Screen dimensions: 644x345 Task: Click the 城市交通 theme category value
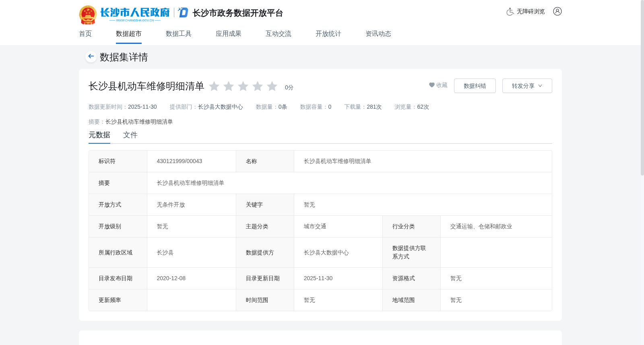pyautogui.click(x=315, y=226)
